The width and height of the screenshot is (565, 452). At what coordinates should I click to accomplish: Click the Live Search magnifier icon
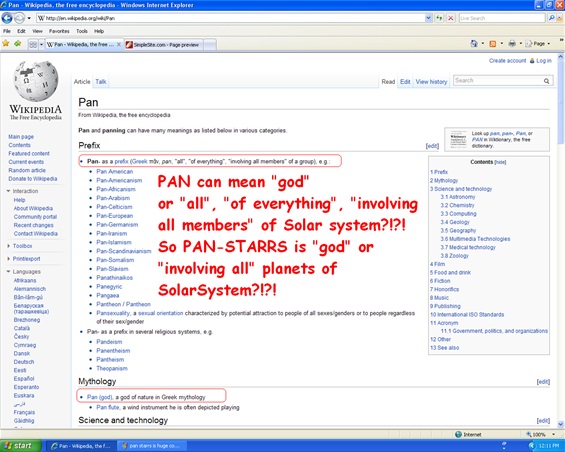tap(551, 18)
